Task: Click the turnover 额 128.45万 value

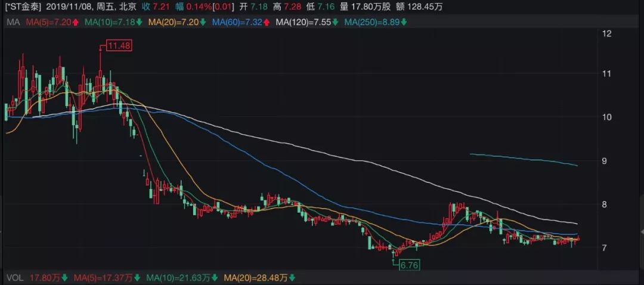Action: (x=420, y=7)
